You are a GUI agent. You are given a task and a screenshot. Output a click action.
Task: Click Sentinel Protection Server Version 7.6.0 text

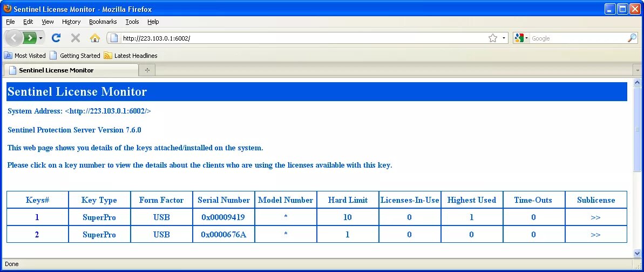click(74, 130)
